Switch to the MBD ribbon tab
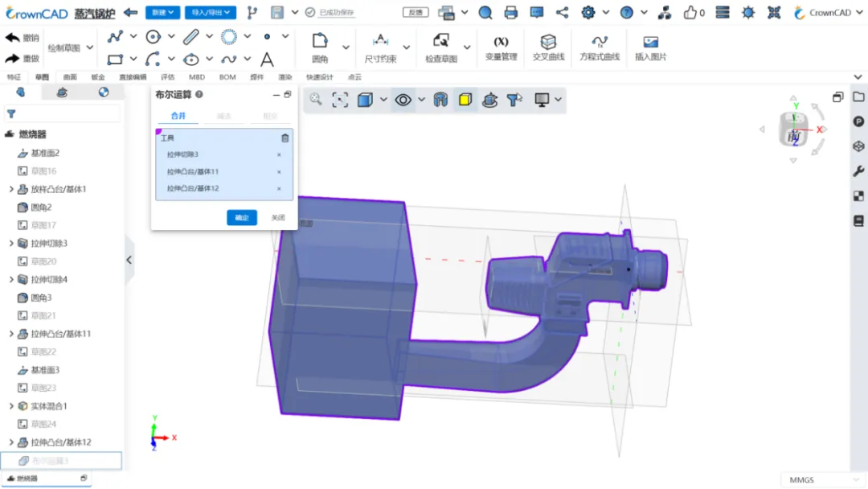The width and height of the screenshot is (868, 489). (x=197, y=77)
